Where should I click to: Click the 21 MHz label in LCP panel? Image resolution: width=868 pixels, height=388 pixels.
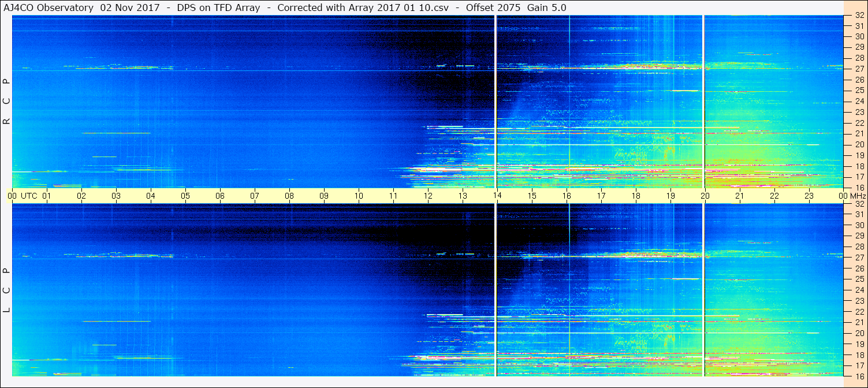pyautogui.click(x=859, y=322)
